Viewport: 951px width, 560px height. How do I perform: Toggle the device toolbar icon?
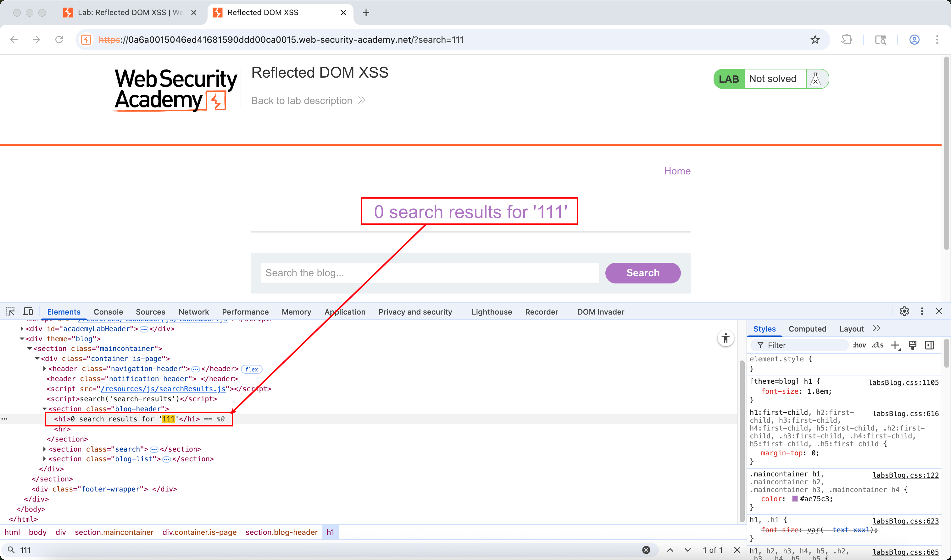point(28,311)
